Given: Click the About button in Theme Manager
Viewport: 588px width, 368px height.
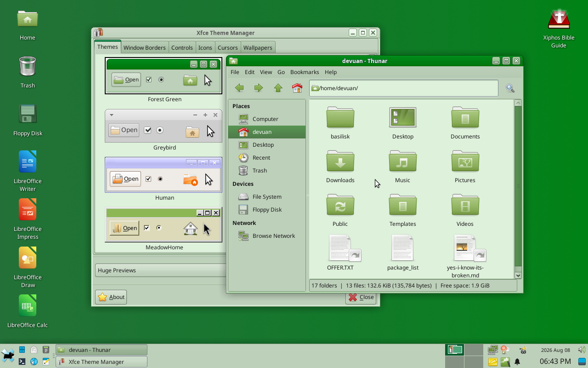Looking at the screenshot, I should coord(111,297).
